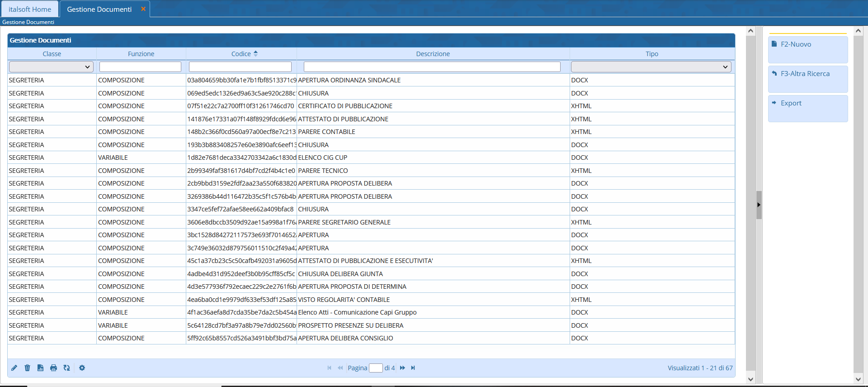The image size is (868, 387).
Task: Collapse the right panel with splitter arrow
Action: click(759, 205)
